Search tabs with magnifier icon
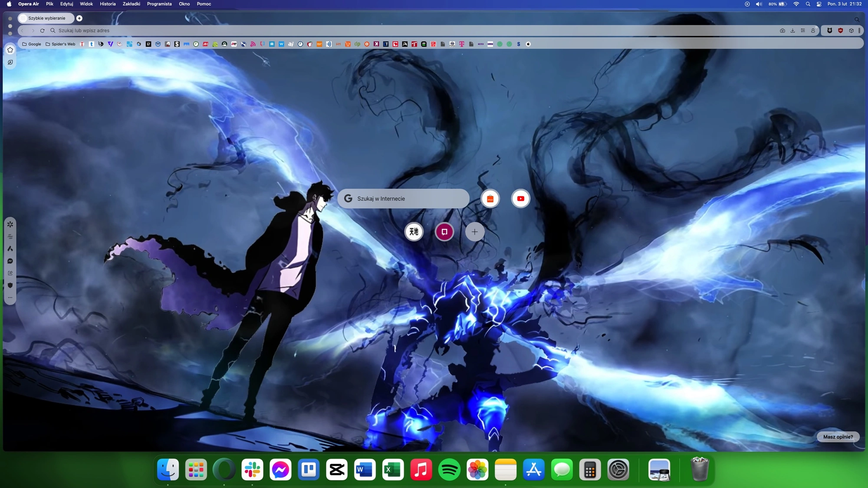Viewport: 868px width, 488px height. (857, 20)
